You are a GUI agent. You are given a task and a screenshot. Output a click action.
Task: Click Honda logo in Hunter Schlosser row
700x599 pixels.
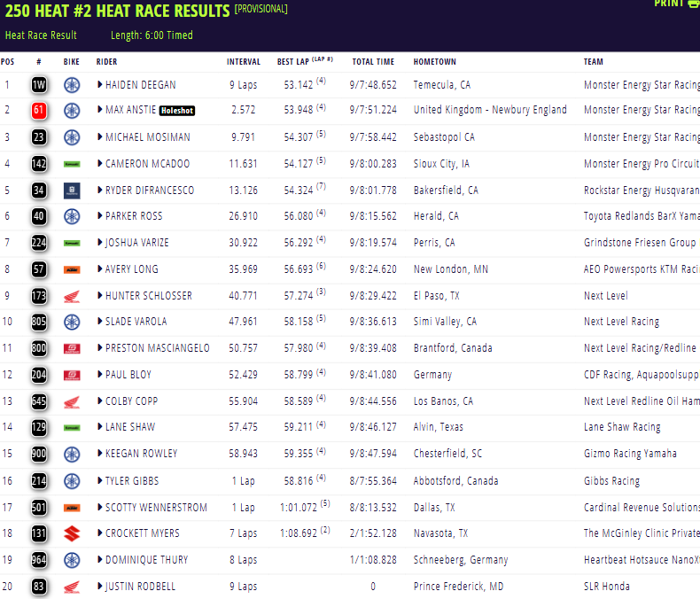click(x=72, y=296)
